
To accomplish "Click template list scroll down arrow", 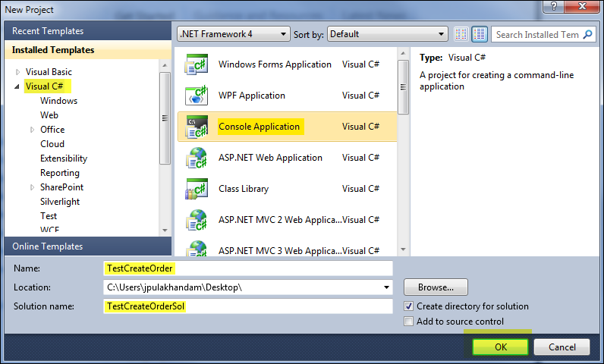I will click(403, 249).
